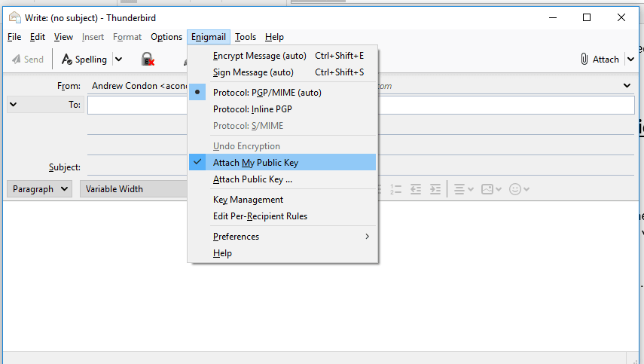Open the insert image menu
Image resolution: width=644 pixels, height=364 pixels.
pos(491,189)
